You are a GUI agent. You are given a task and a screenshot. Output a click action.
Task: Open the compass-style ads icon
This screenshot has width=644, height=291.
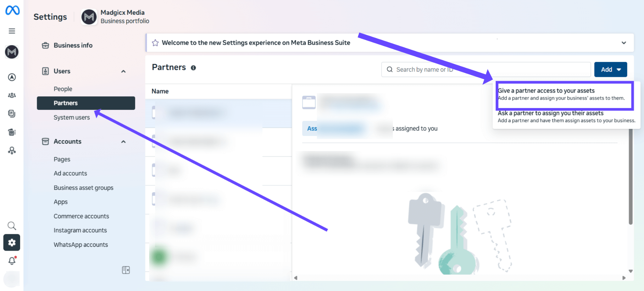(x=12, y=77)
